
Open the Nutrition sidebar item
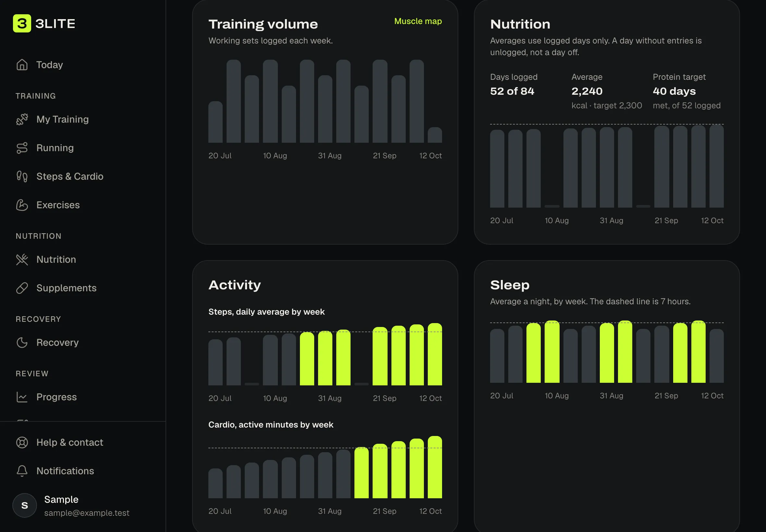point(56,260)
